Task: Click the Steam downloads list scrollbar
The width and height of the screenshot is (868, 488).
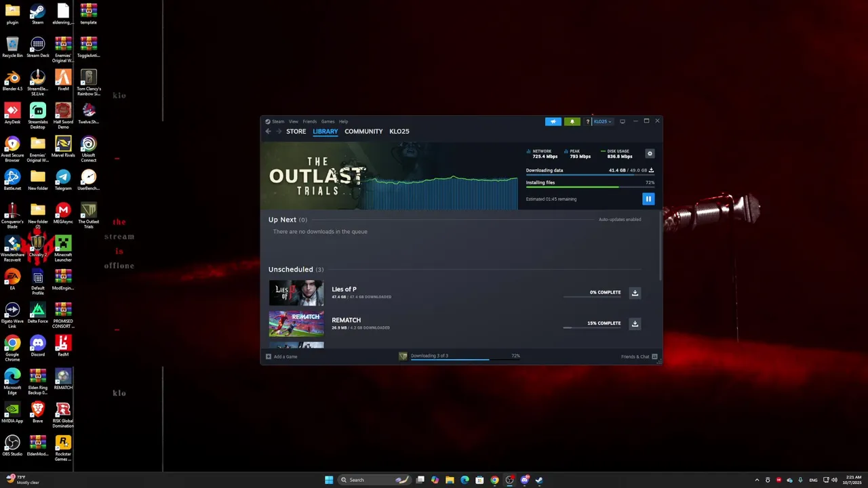Action: click(x=660, y=244)
